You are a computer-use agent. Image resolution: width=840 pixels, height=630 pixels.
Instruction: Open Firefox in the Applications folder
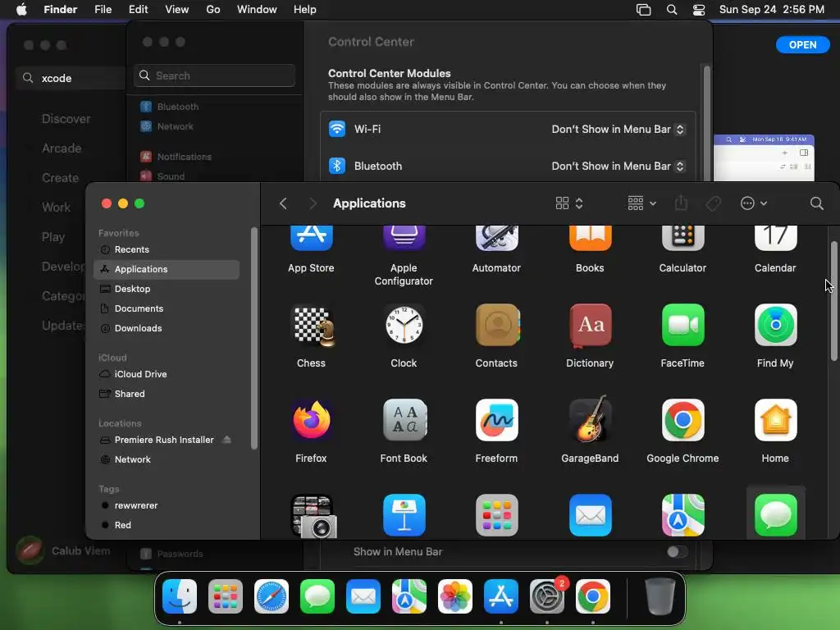click(x=311, y=420)
